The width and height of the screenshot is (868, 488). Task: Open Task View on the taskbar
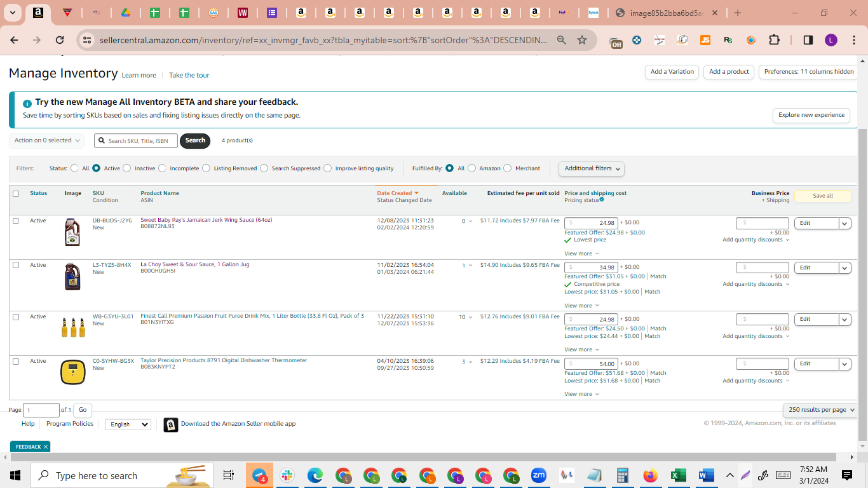229,475
